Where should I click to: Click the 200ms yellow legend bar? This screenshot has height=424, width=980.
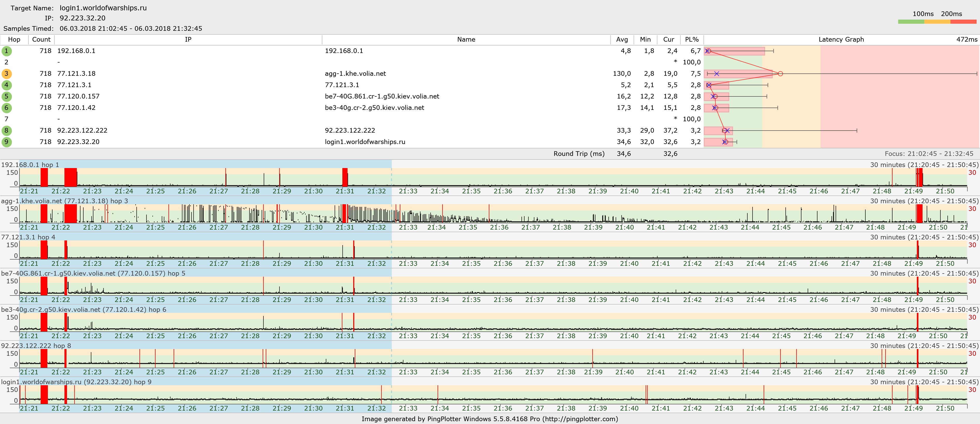937,22
